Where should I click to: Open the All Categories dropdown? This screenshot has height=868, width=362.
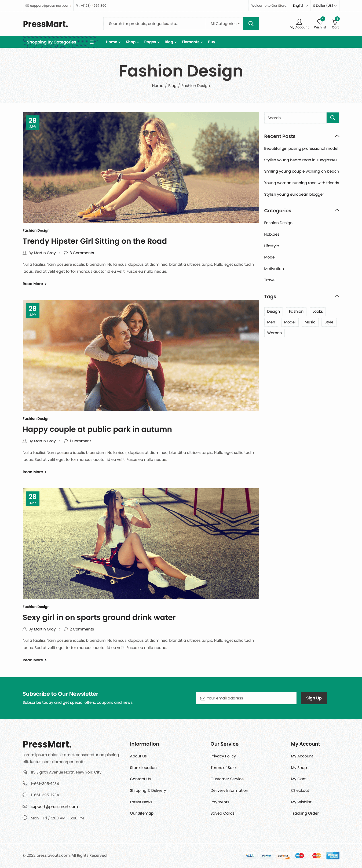pyautogui.click(x=225, y=24)
